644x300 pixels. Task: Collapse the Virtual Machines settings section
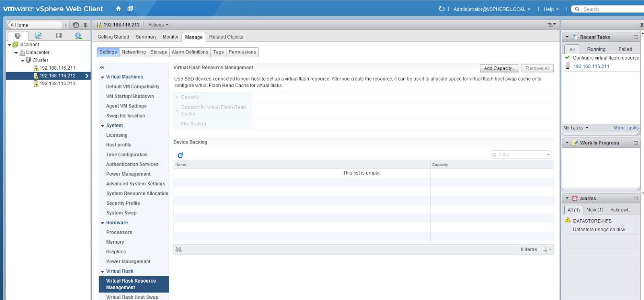pos(103,77)
